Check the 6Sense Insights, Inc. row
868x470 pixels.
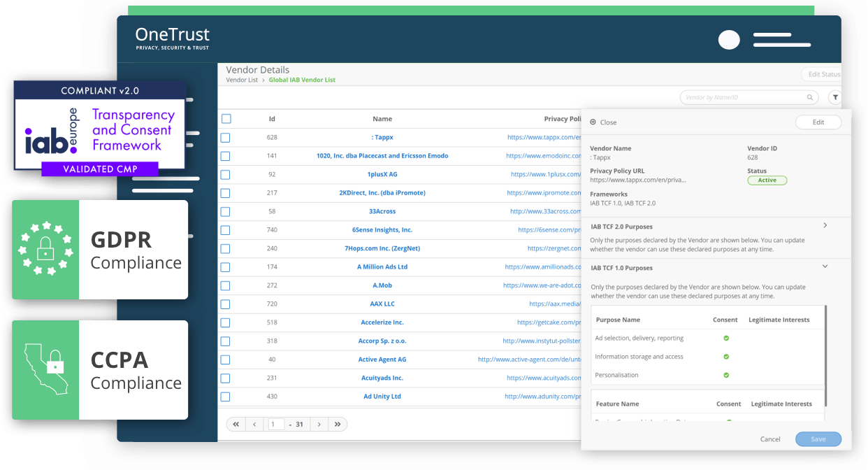pos(226,230)
